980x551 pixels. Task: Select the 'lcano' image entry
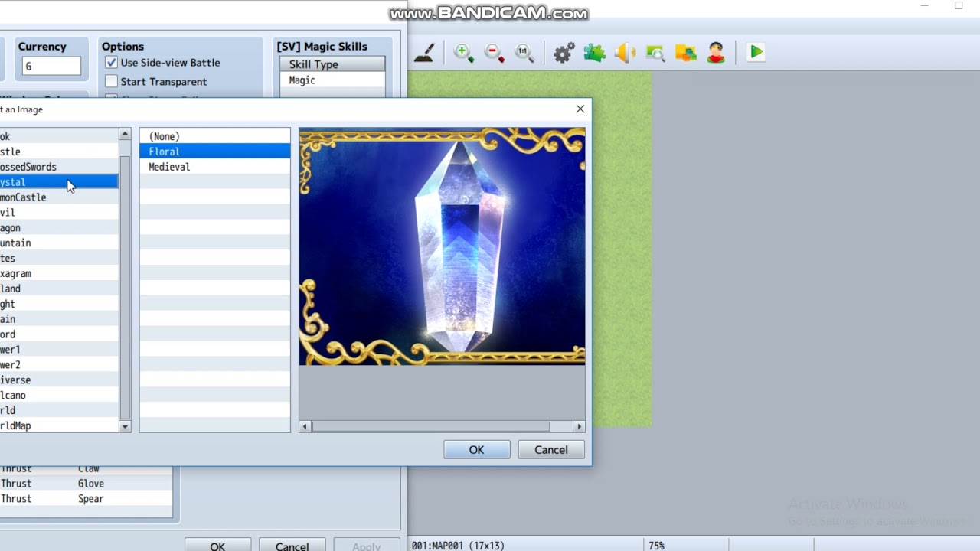click(x=59, y=395)
